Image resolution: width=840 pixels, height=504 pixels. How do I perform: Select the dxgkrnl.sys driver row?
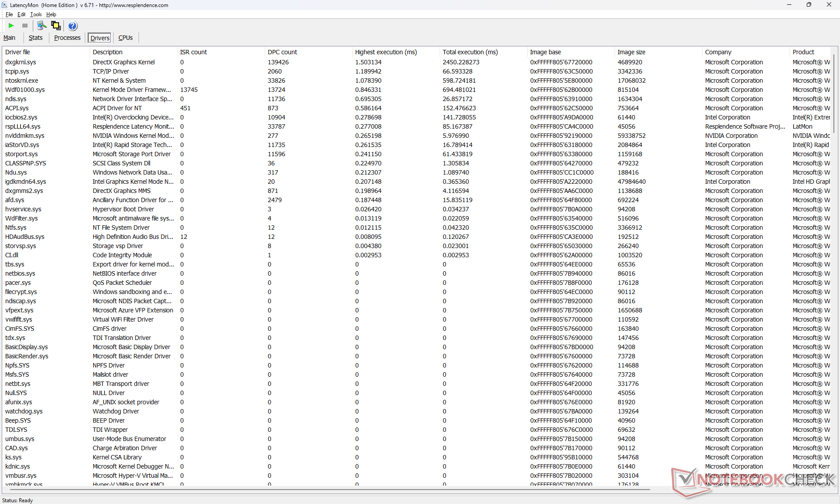tap(21, 62)
